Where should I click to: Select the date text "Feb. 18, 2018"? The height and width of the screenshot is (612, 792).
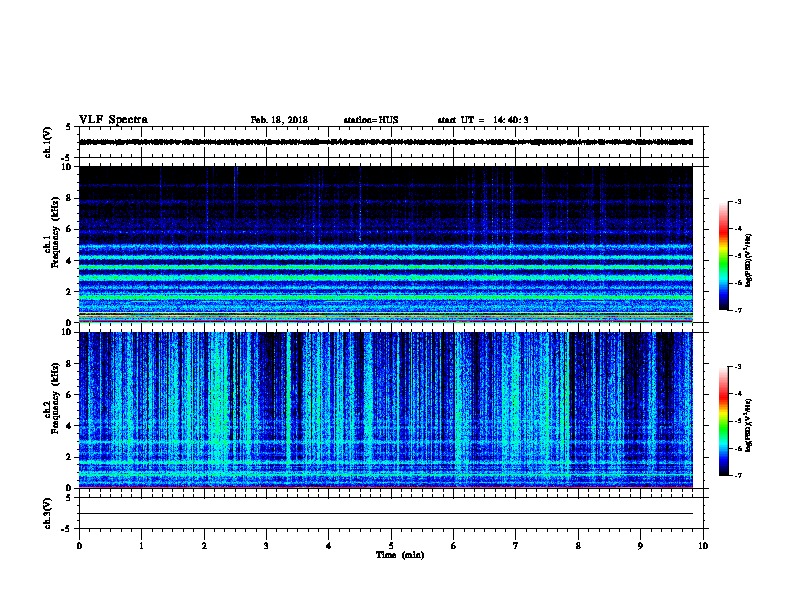coord(279,120)
